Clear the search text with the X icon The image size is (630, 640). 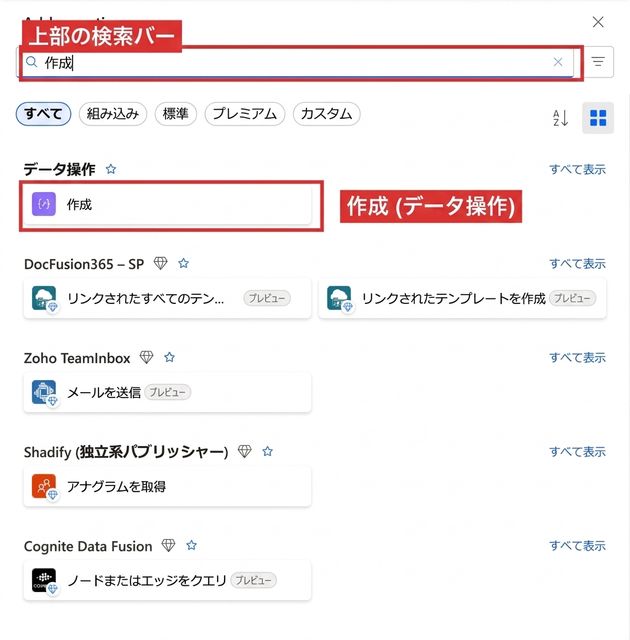click(x=558, y=62)
